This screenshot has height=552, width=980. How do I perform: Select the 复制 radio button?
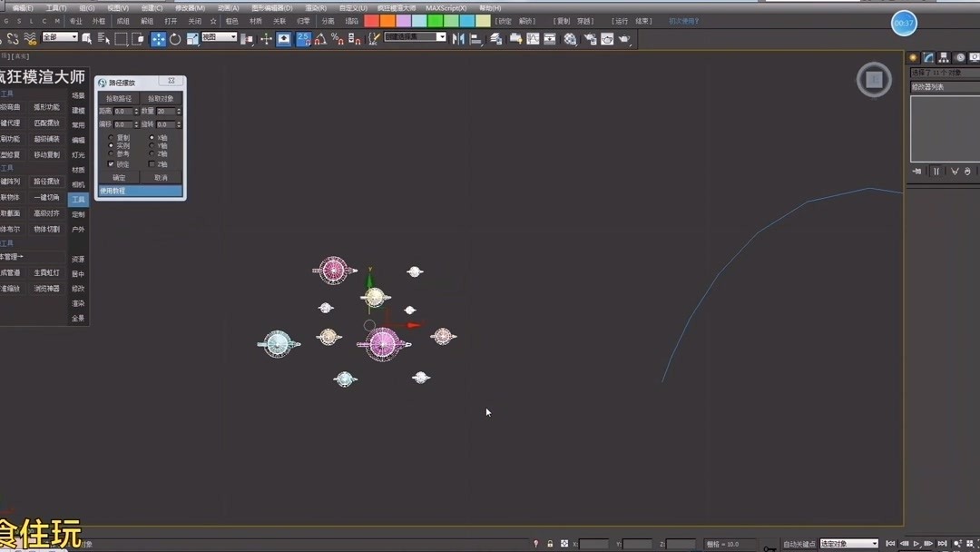pyautogui.click(x=111, y=137)
